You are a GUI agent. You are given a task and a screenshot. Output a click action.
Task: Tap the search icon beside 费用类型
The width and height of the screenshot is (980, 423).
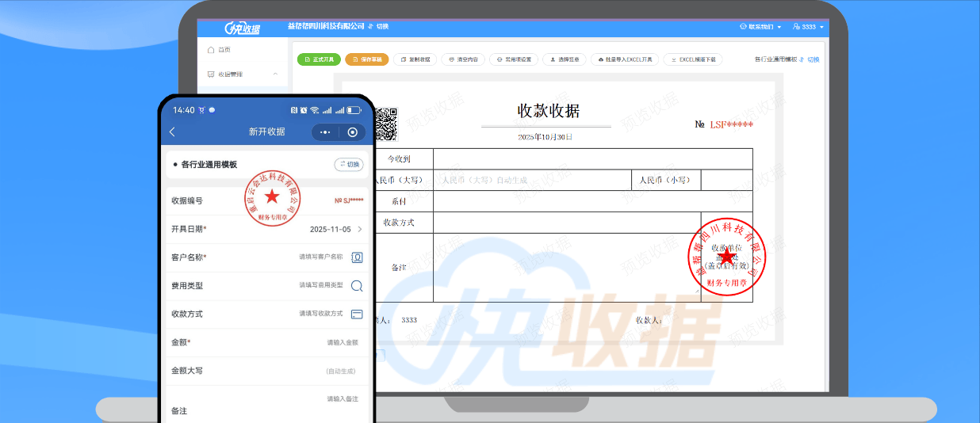(x=357, y=286)
